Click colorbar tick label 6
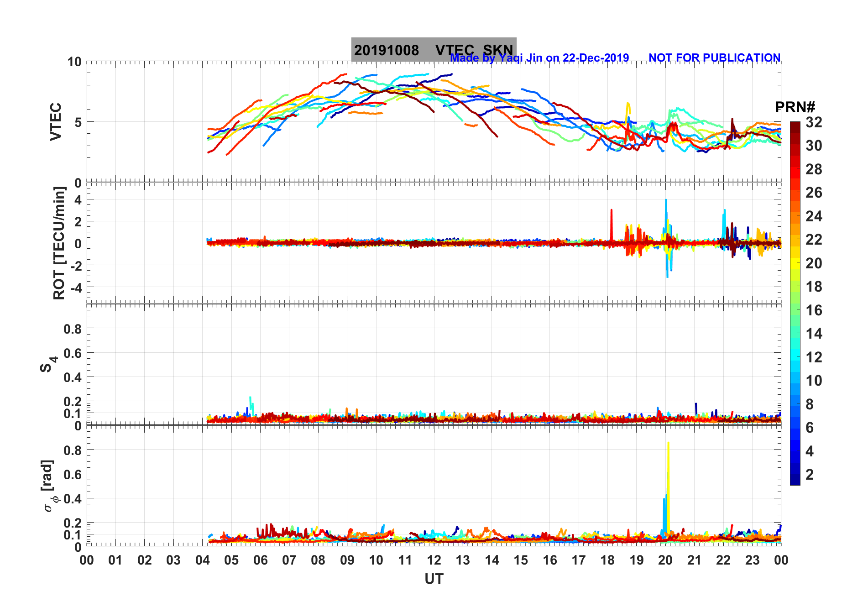 [810, 428]
